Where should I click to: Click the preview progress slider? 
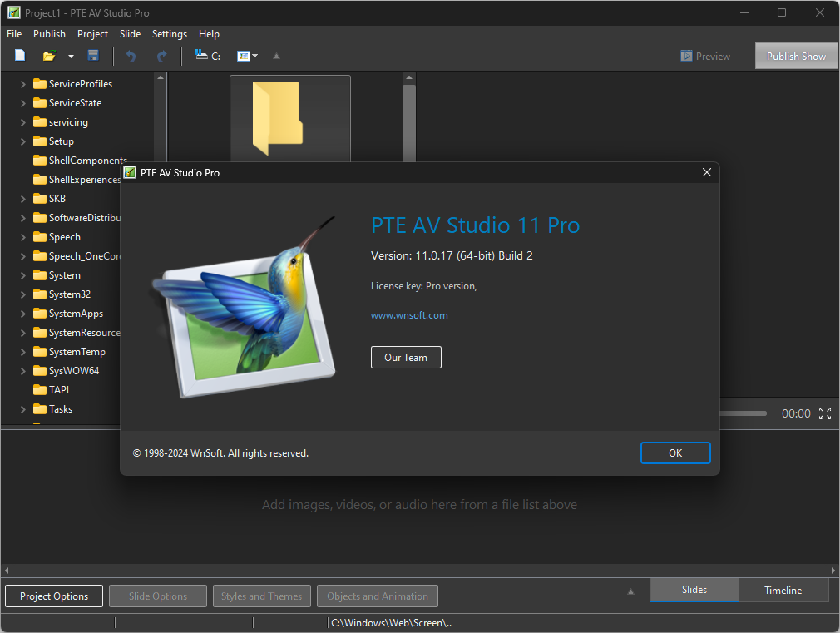point(743,413)
